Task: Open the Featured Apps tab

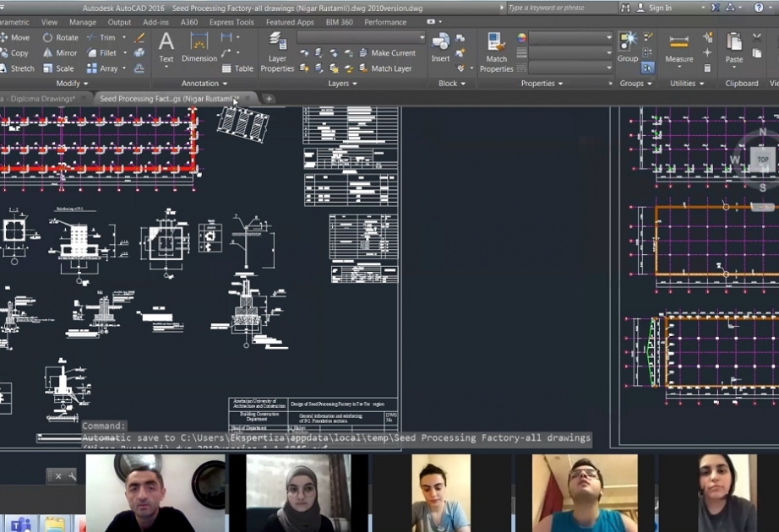Action: [x=290, y=22]
